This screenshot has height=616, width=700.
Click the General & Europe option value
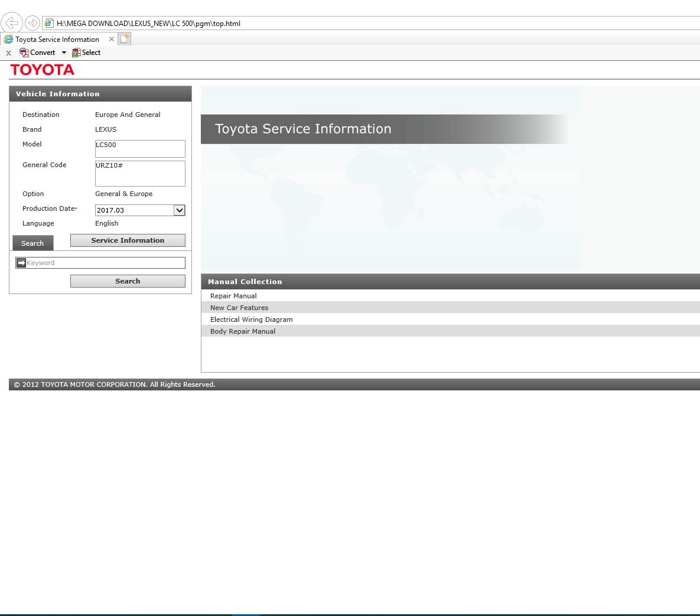point(123,194)
